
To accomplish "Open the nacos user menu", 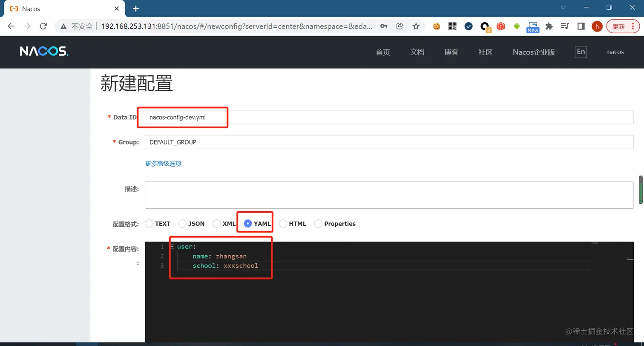I will 615,52.
